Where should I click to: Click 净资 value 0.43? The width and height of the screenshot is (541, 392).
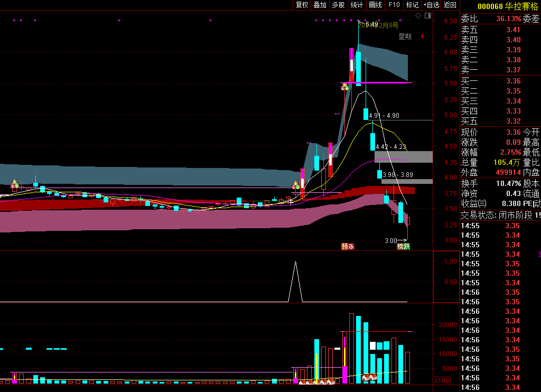click(x=514, y=193)
